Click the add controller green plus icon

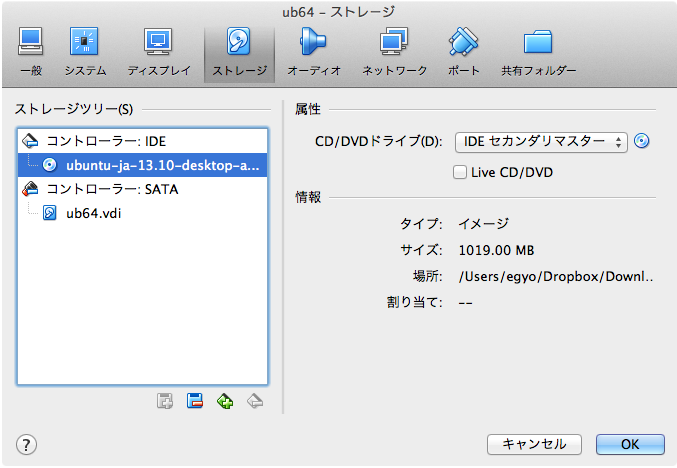[225, 401]
